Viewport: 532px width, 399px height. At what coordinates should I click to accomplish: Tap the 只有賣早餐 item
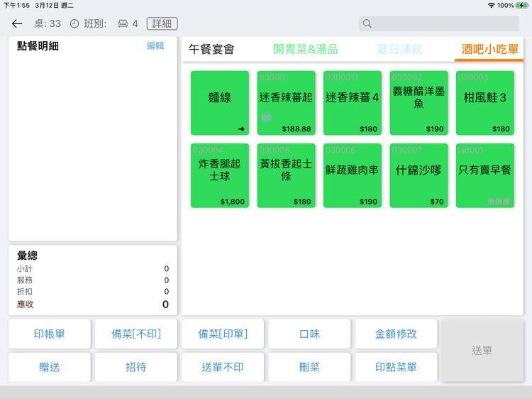click(485, 175)
